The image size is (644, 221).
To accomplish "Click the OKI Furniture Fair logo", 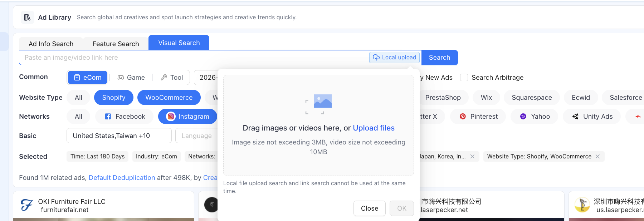I will click(x=27, y=205).
